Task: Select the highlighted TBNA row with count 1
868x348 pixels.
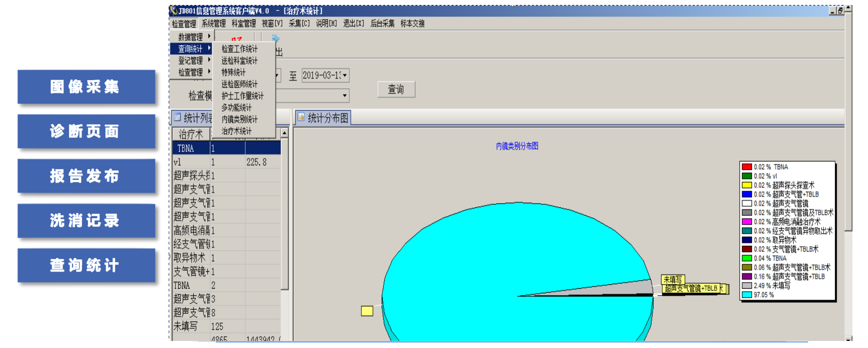Action: coord(227,148)
